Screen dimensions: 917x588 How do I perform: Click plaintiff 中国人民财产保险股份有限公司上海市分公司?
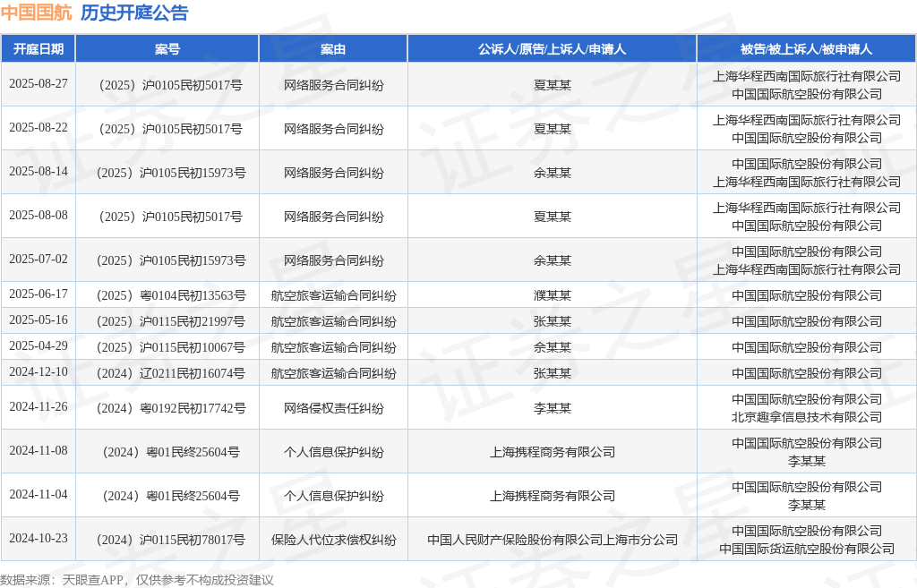click(x=552, y=540)
